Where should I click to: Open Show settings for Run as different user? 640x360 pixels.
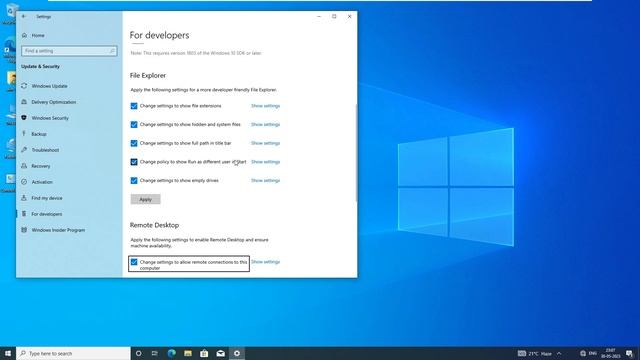point(265,162)
